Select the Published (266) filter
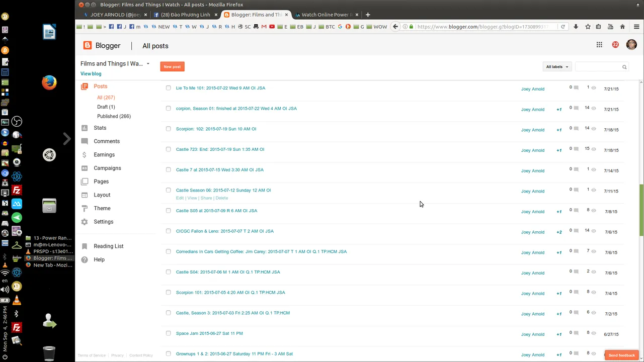644x362 pixels. (114, 117)
